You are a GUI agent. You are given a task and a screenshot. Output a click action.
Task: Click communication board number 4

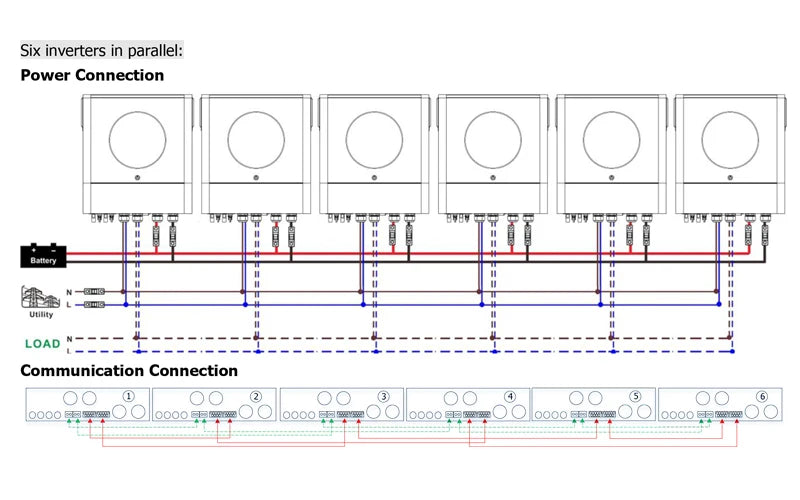(x=468, y=404)
